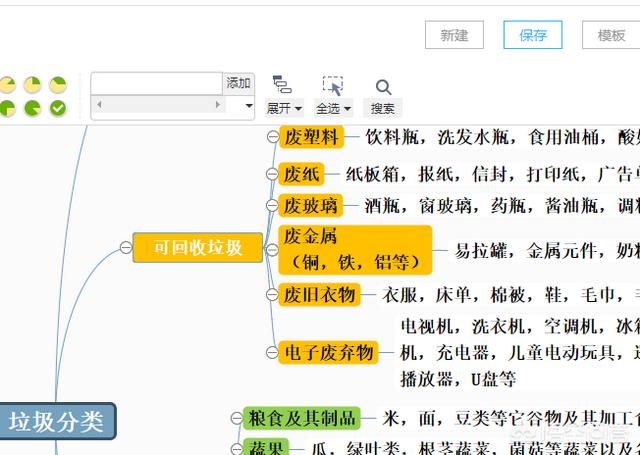Click the select all (全选) cursor icon
The image size is (640, 455).
click(333, 86)
